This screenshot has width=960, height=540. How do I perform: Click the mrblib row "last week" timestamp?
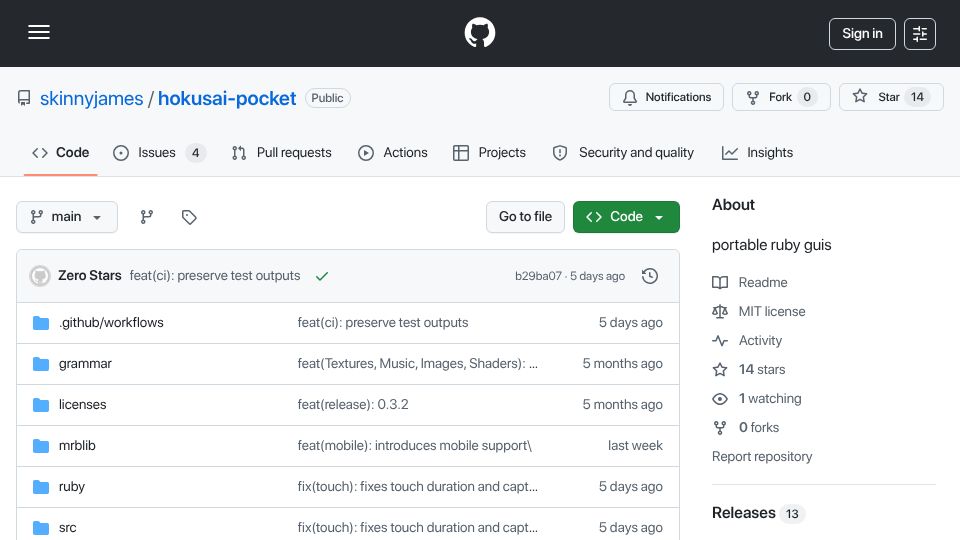(x=635, y=446)
